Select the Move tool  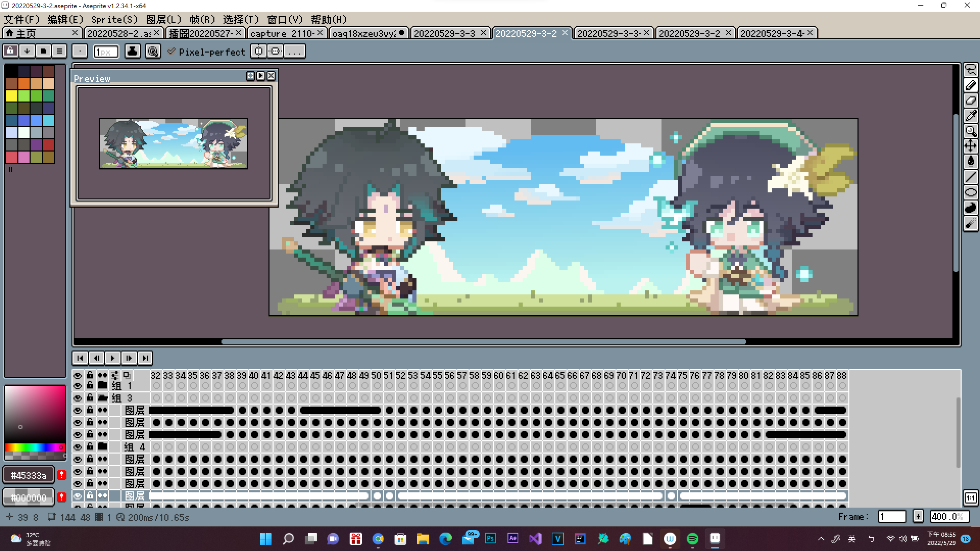tap(970, 146)
